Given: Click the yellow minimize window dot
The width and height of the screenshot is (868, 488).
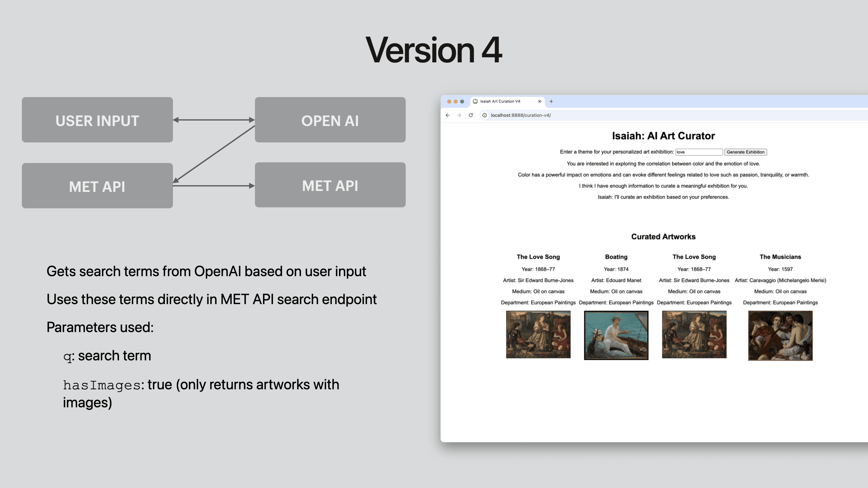Looking at the screenshot, I should pyautogui.click(x=456, y=102).
